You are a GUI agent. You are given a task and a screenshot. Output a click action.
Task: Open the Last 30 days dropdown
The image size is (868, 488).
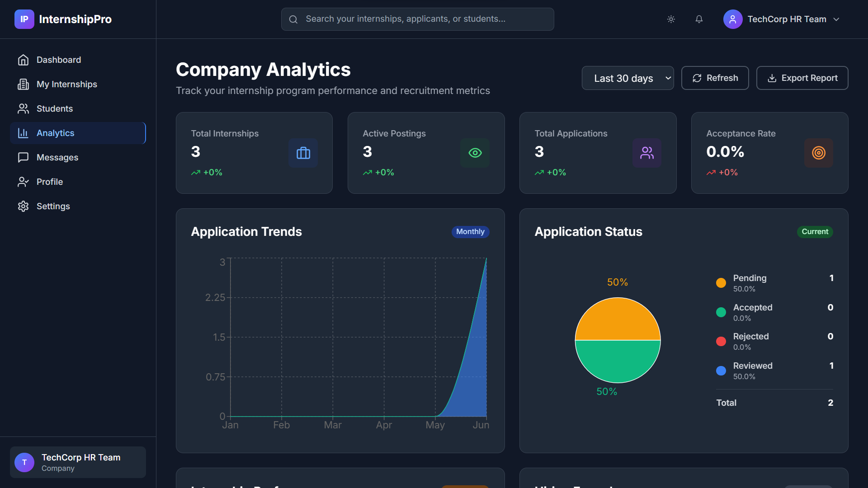(627, 78)
